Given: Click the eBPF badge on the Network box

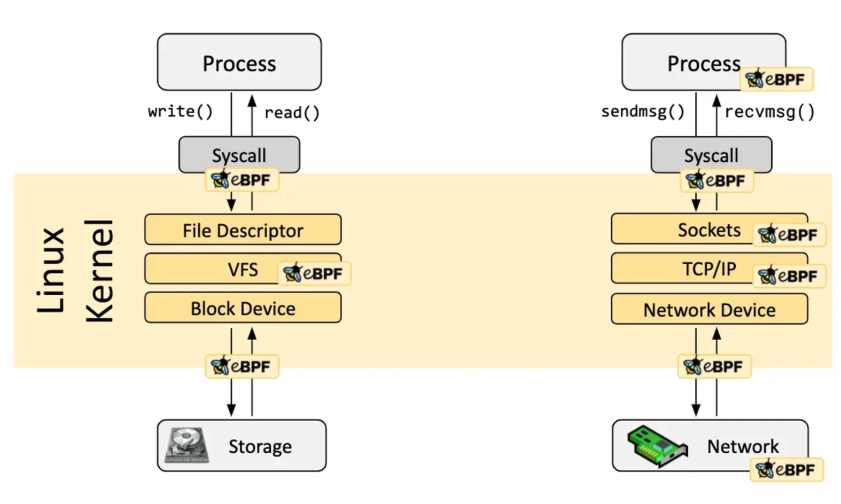Looking at the screenshot, I should 787,470.
